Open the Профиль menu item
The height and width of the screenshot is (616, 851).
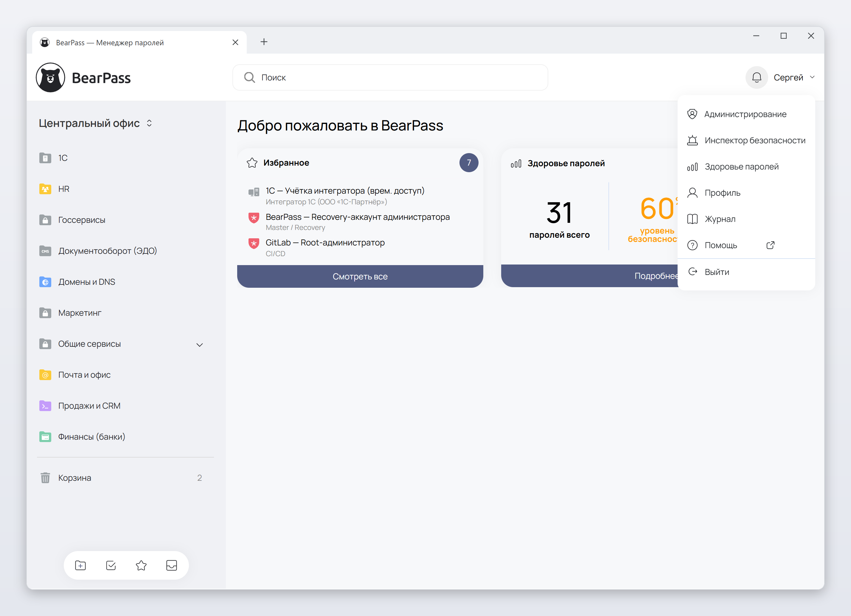(746, 193)
